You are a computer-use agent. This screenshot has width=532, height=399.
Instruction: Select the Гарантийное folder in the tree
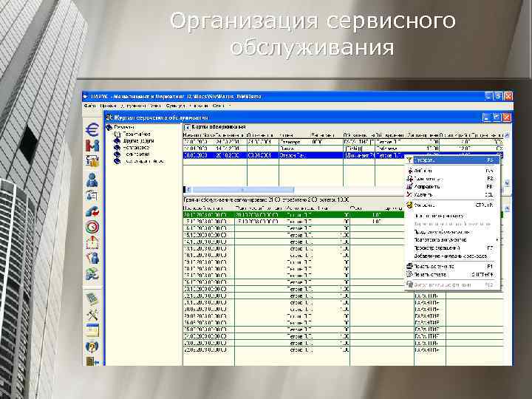tap(136, 134)
